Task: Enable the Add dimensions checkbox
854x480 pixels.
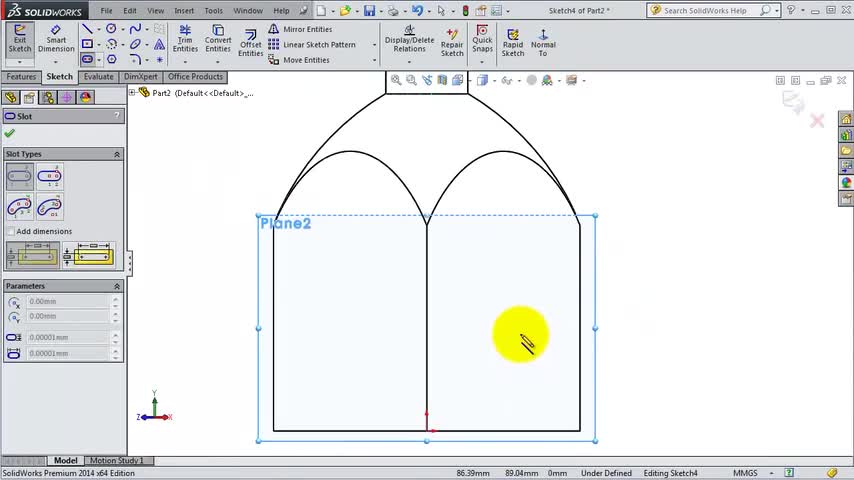Action: coord(11,231)
